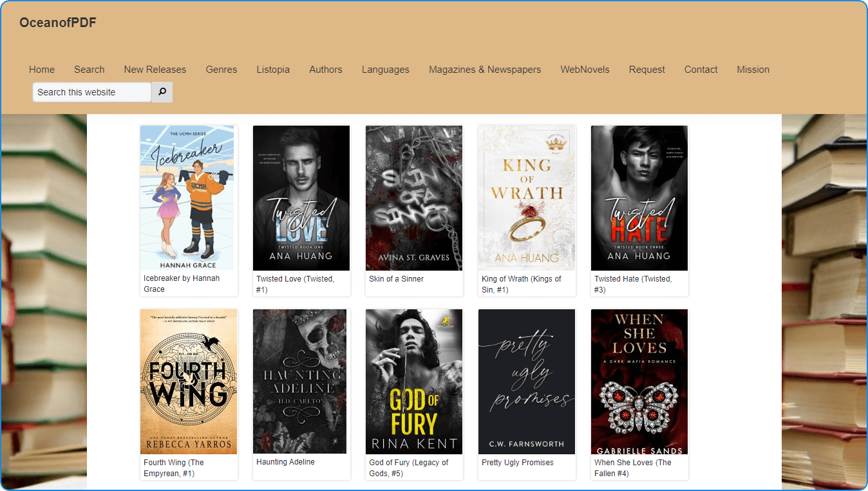868x491 pixels.
Task: Open the Icebreaker book cover
Action: tap(187, 198)
